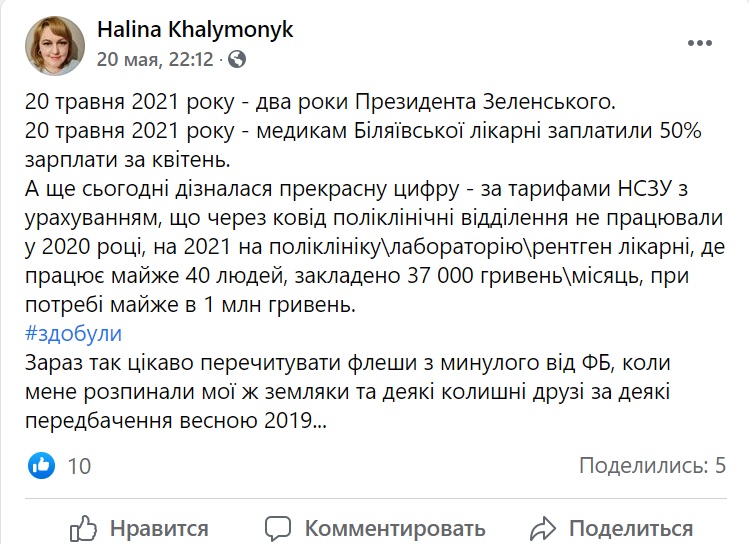The image size is (749, 544).
Task: Like the post with Нравится label
Action: coord(159,529)
